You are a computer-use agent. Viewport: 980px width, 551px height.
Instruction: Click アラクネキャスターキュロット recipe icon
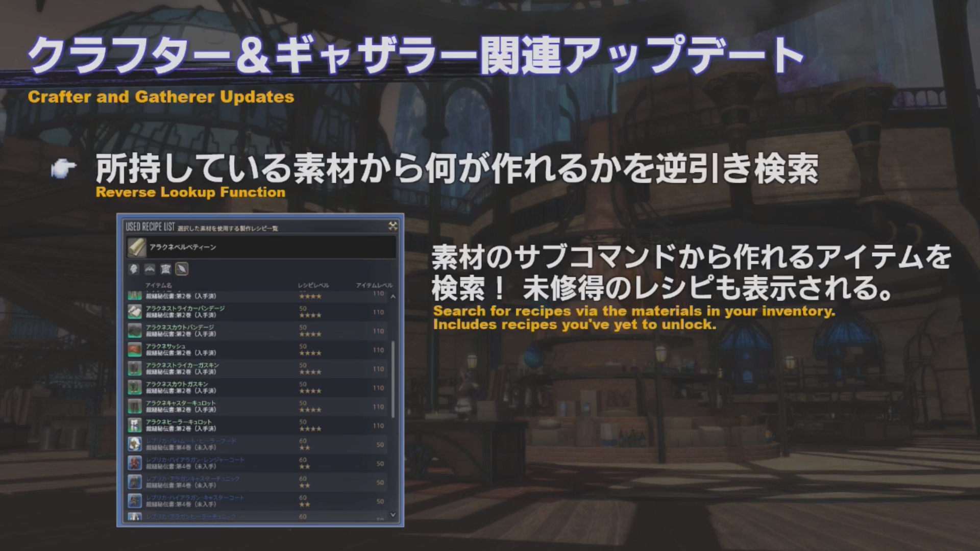coord(135,406)
